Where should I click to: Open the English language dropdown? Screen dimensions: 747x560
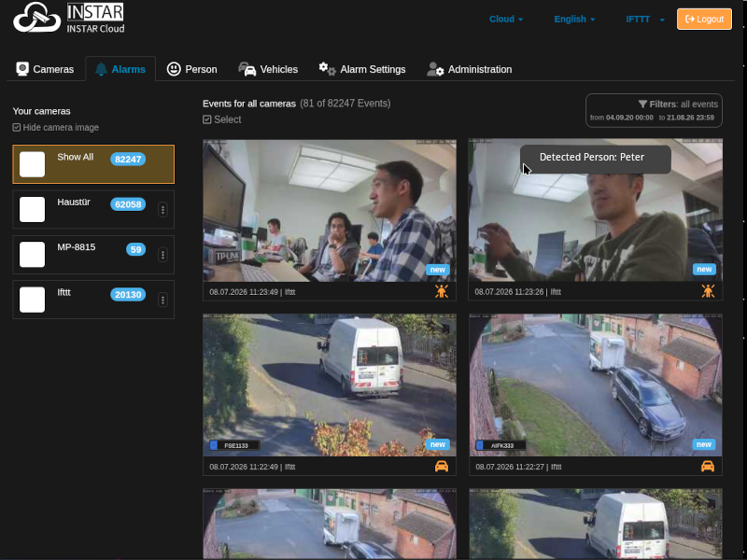pyautogui.click(x=574, y=19)
